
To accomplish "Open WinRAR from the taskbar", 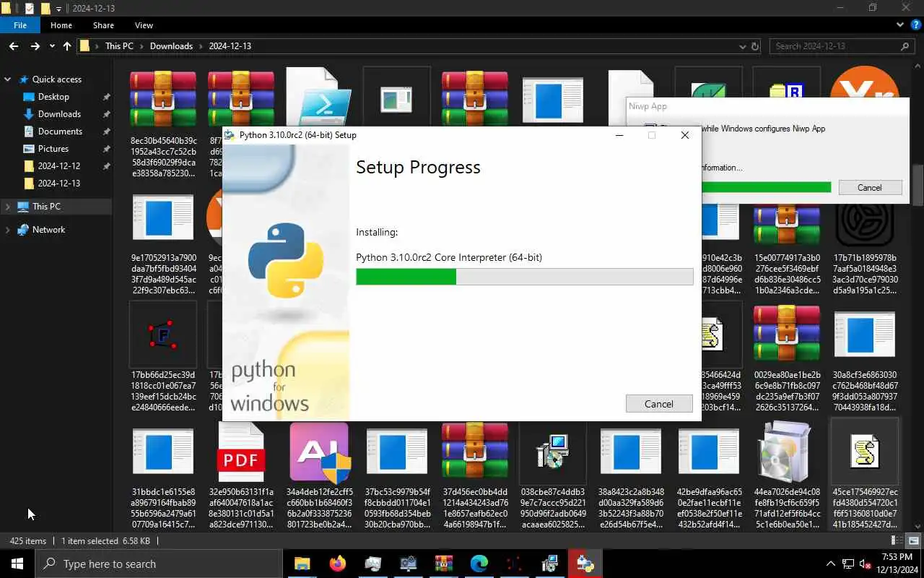I will (x=444, y=564).
